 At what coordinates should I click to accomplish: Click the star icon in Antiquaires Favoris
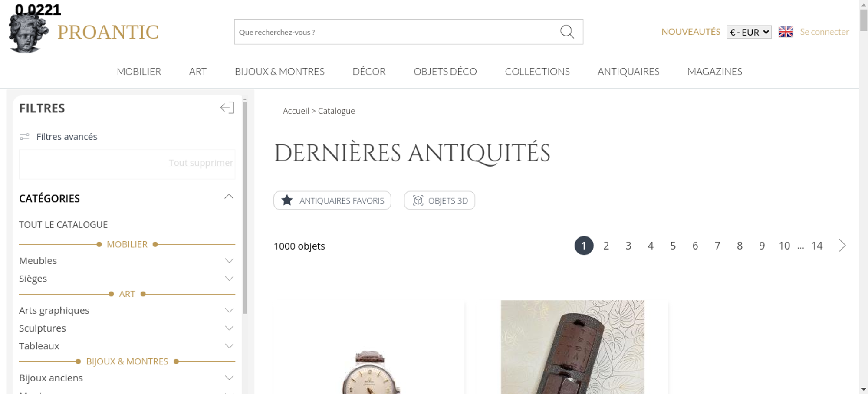pos(287,200)
